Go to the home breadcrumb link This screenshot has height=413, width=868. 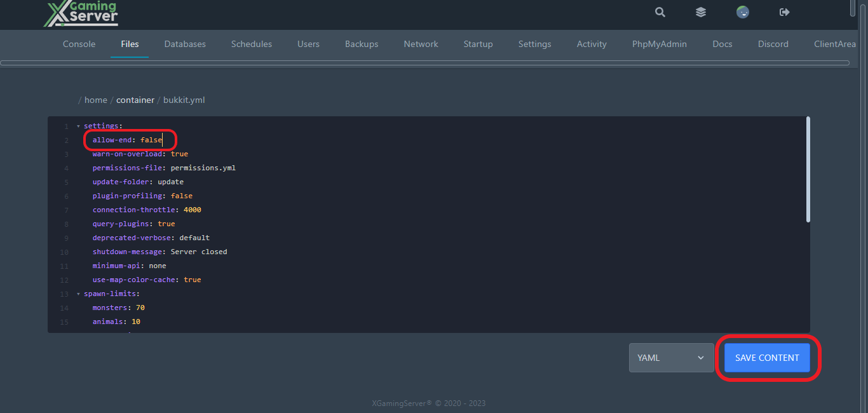pyautogui.click(x=96, y=100)
